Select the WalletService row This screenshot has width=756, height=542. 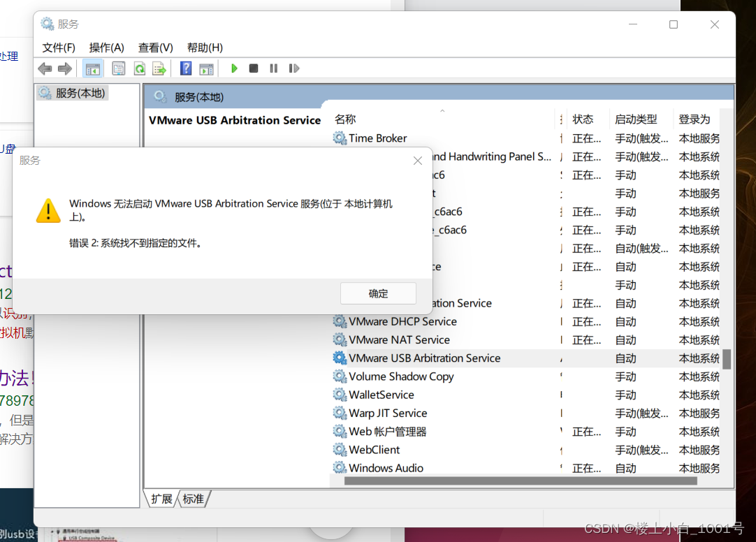point(525,395)
